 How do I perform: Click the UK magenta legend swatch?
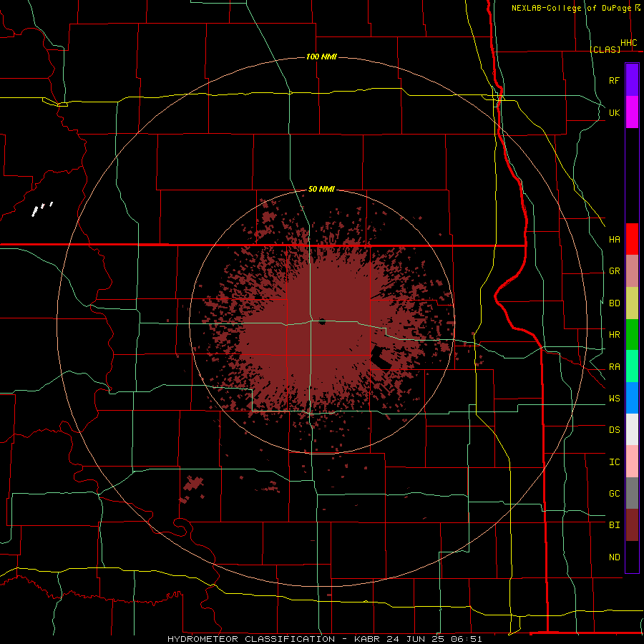click(632, 112)
